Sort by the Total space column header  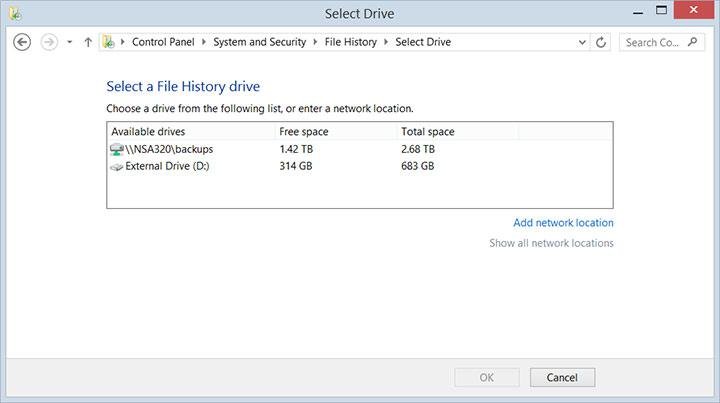[427, 131]
